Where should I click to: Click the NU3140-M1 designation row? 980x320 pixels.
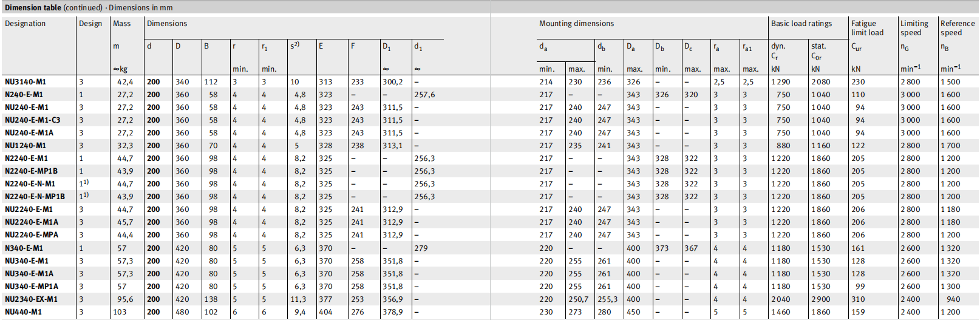26,82
